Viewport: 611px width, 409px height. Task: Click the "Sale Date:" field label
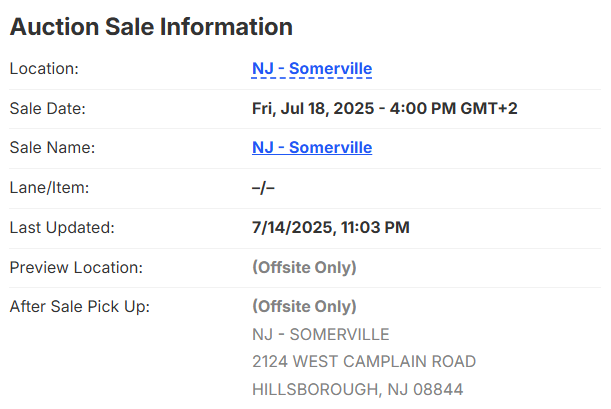tap(47, 108)
